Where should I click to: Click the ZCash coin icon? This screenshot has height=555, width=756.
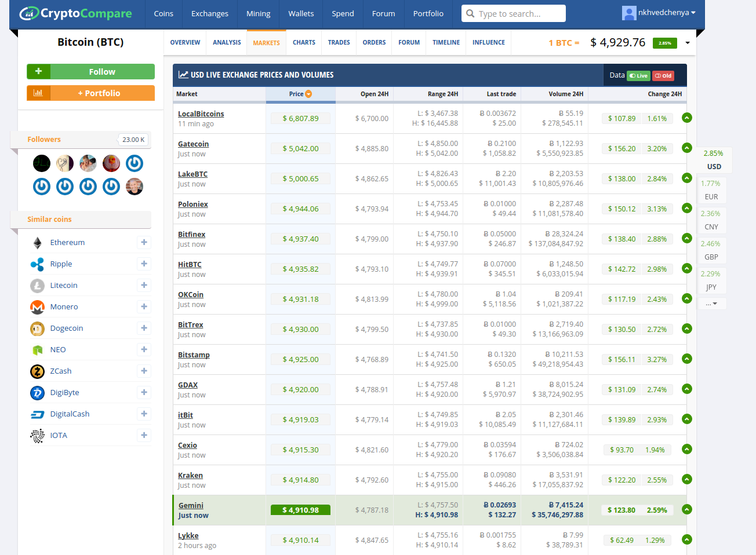37,371
